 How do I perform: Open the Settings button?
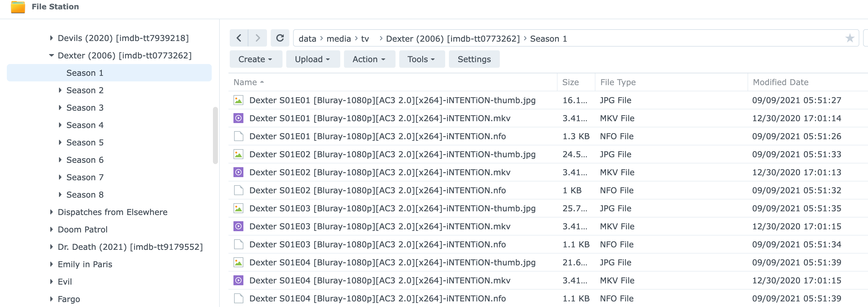474,59
